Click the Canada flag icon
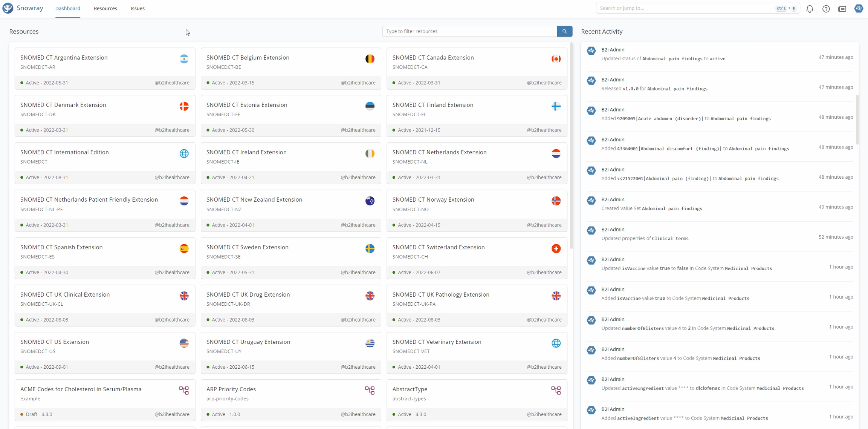This screenshot has width=868, height=429. 556,59
